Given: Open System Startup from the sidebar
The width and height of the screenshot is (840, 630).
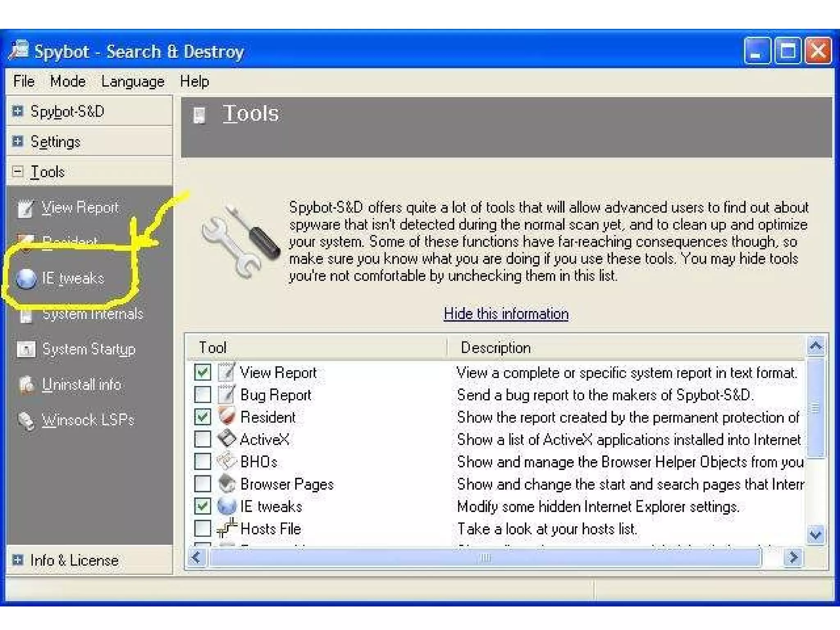Looking at the screenshot, I should 88,349.
